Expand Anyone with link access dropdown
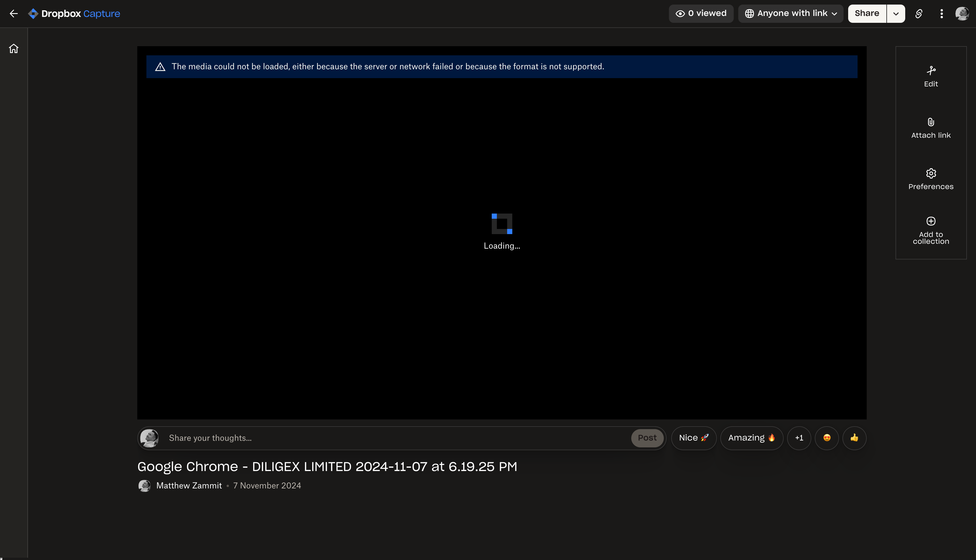 click(791, 14)
